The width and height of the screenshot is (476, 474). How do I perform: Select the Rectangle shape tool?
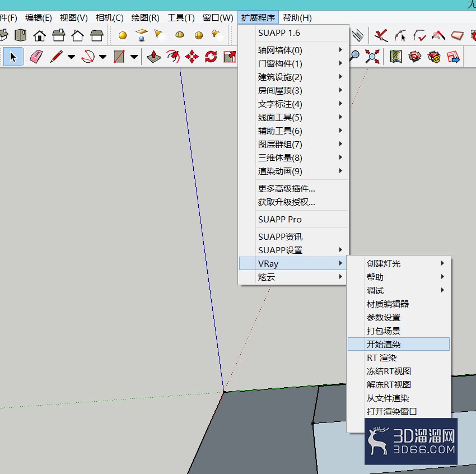tap(119, 57)
